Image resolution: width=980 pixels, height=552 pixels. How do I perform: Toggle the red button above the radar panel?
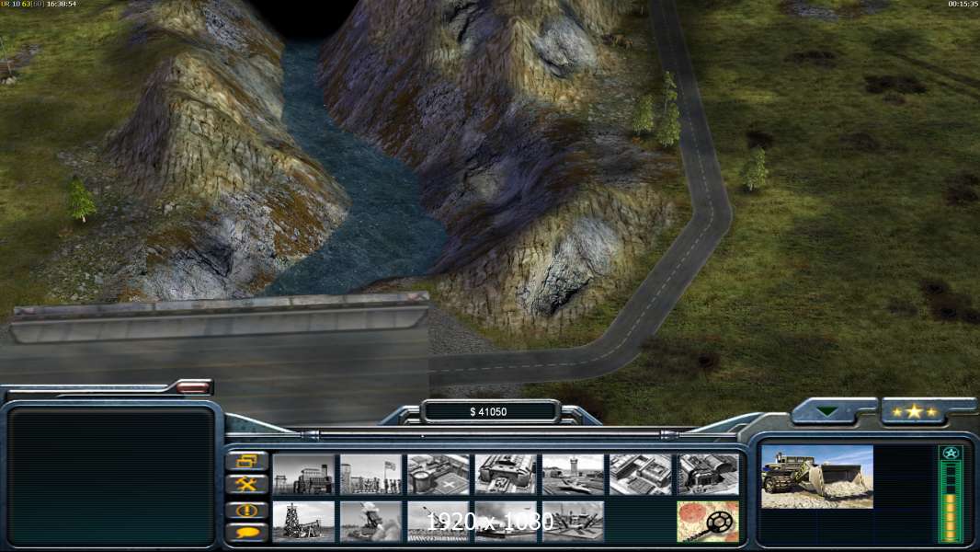point(193,387)
